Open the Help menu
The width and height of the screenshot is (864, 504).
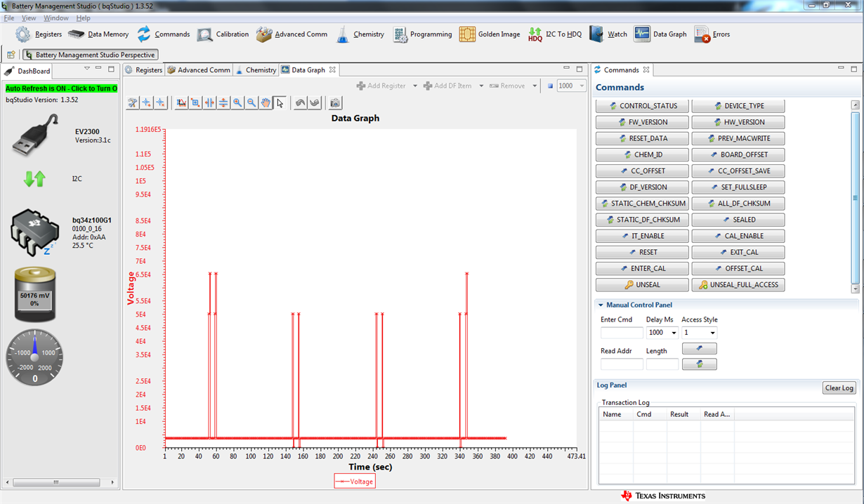tap(83, 18)
